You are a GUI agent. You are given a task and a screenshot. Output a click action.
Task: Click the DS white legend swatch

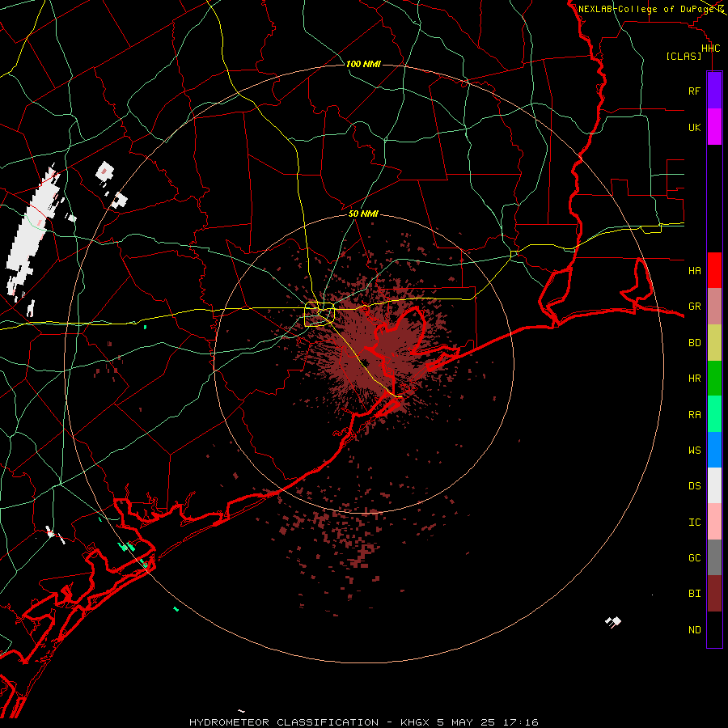click(714, 485)
